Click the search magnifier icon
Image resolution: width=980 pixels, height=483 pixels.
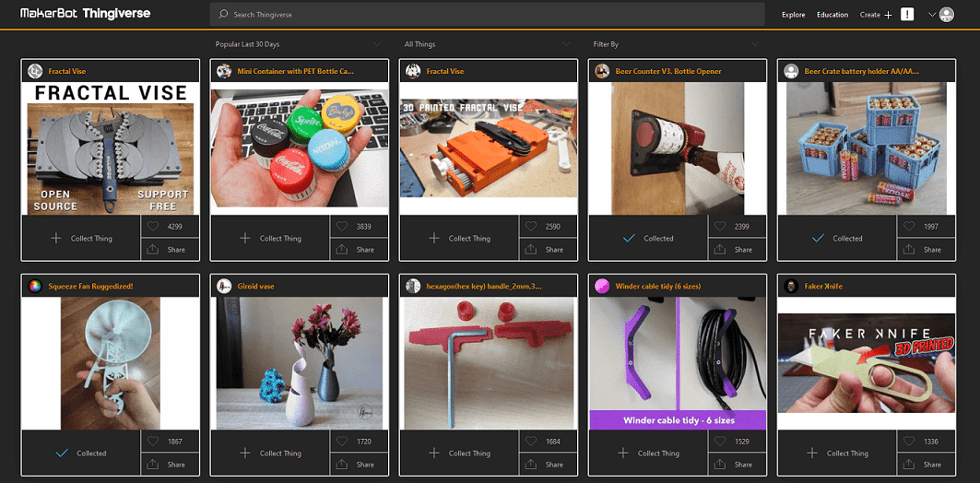222,15
